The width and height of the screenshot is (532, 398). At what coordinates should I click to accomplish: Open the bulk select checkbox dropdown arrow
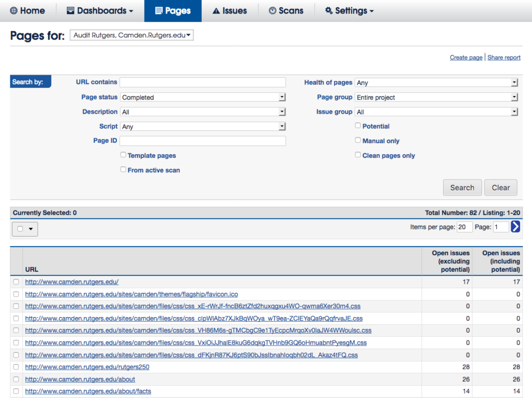point(31,229)
